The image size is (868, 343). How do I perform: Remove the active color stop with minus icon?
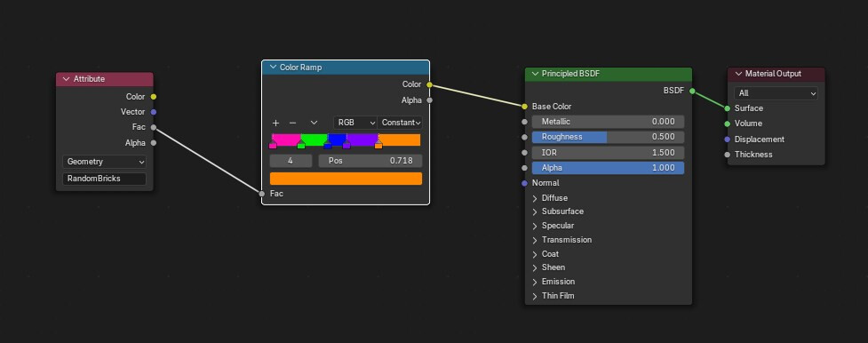[x=293, y=123]
